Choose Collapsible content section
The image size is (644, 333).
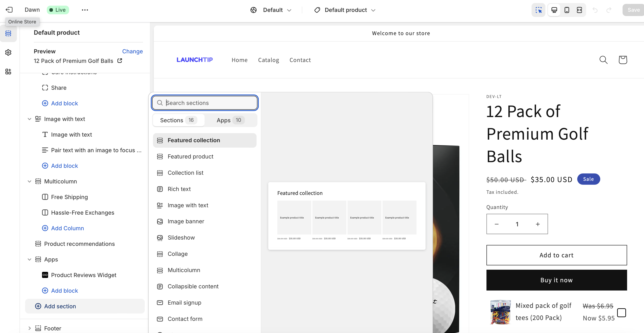205,286
